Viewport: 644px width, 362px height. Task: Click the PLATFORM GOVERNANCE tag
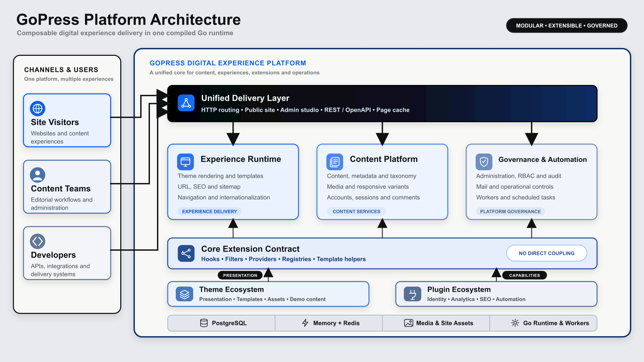tap(510, 211)
